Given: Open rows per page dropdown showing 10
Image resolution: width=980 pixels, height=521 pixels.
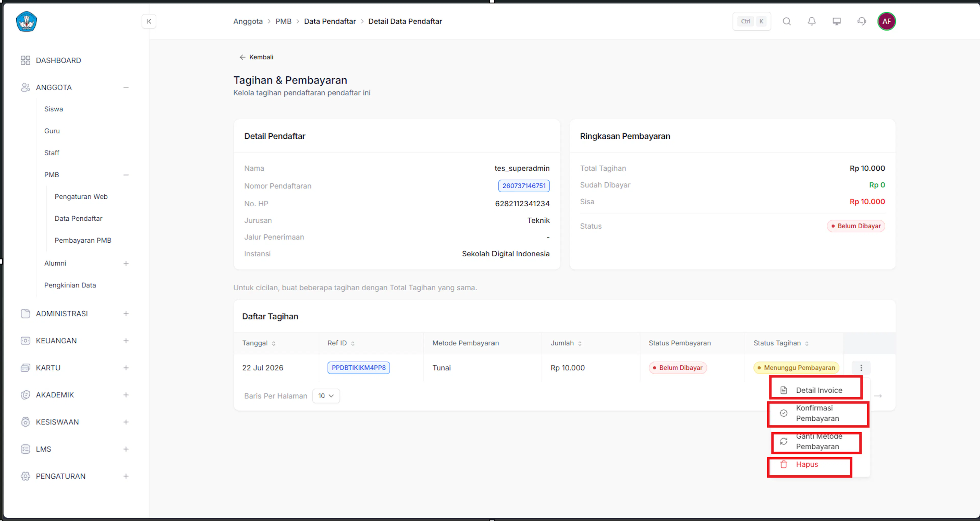Looking at the screenshot, I should click(x=326, y=396).
